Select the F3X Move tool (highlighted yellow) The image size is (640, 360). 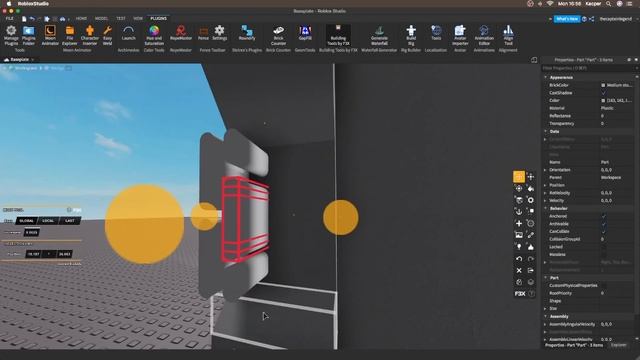coord(519,177)
